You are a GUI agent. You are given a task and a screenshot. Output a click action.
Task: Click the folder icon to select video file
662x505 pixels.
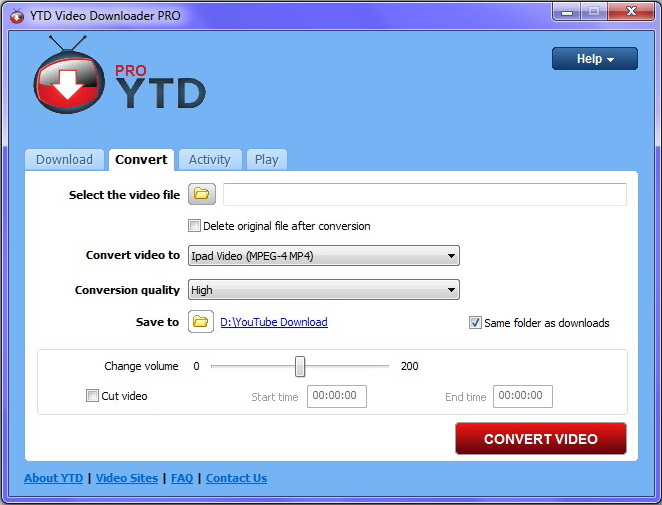[202, 194]
